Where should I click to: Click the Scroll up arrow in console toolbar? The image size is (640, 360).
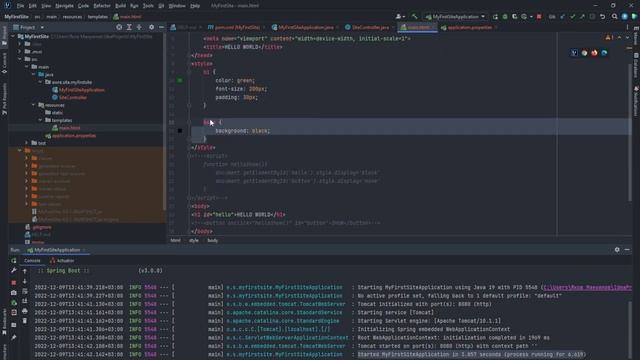tap(24, 271)
